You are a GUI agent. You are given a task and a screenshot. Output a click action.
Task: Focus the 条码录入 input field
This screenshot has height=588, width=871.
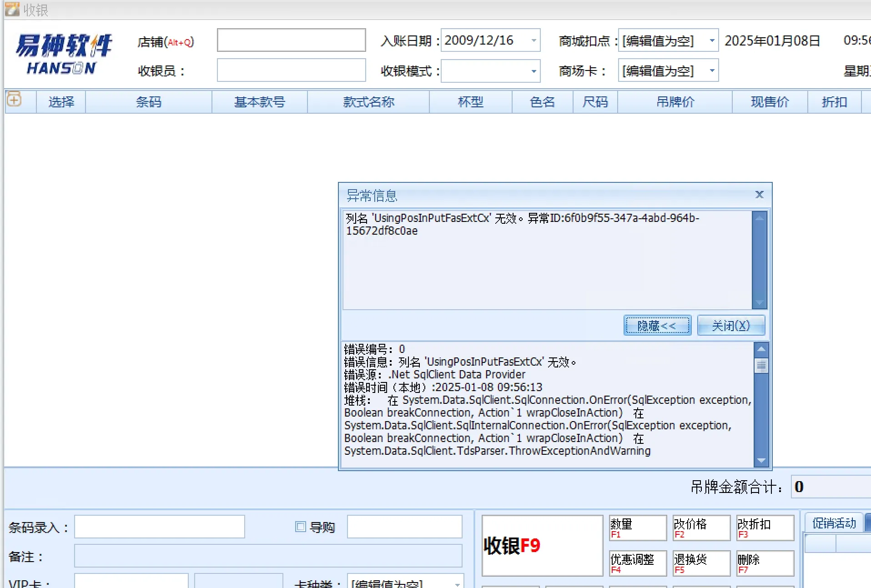coord(159,527)
